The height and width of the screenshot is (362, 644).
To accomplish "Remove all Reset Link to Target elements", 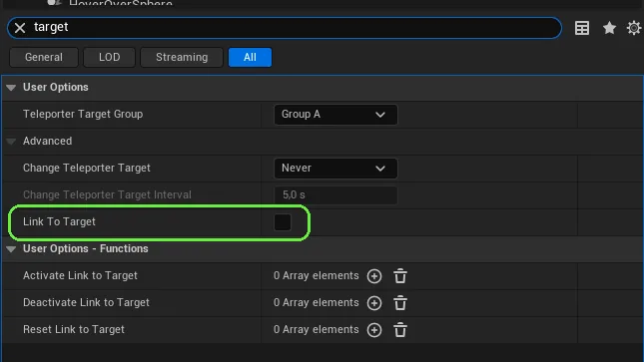I will 400,330.
